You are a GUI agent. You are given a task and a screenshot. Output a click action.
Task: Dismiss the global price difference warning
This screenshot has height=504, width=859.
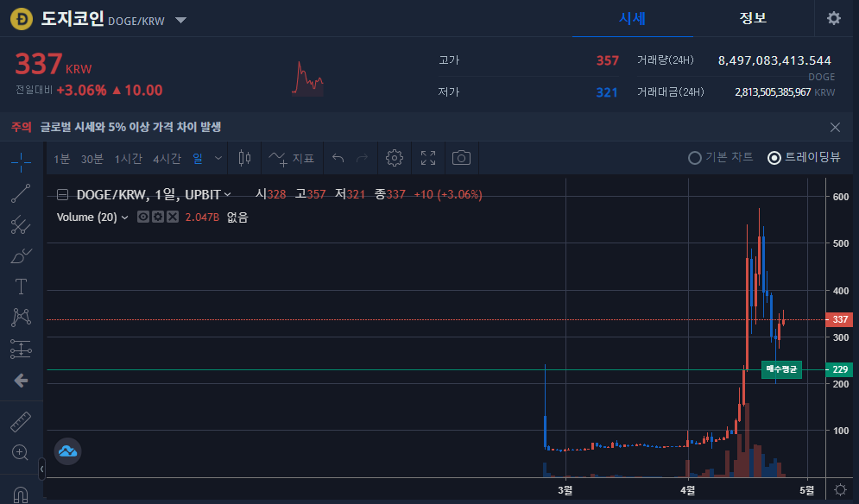(835, 127)
